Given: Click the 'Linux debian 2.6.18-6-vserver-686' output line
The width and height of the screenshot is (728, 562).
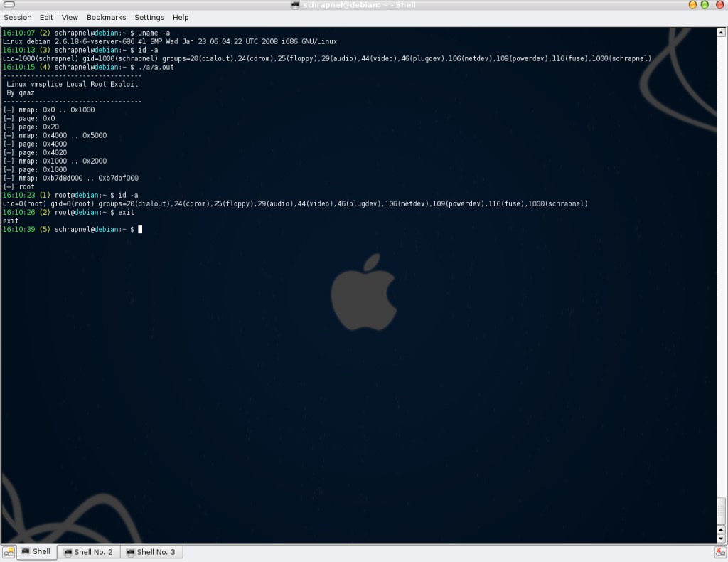Looking at the screenshot, I should coord(170,41).
